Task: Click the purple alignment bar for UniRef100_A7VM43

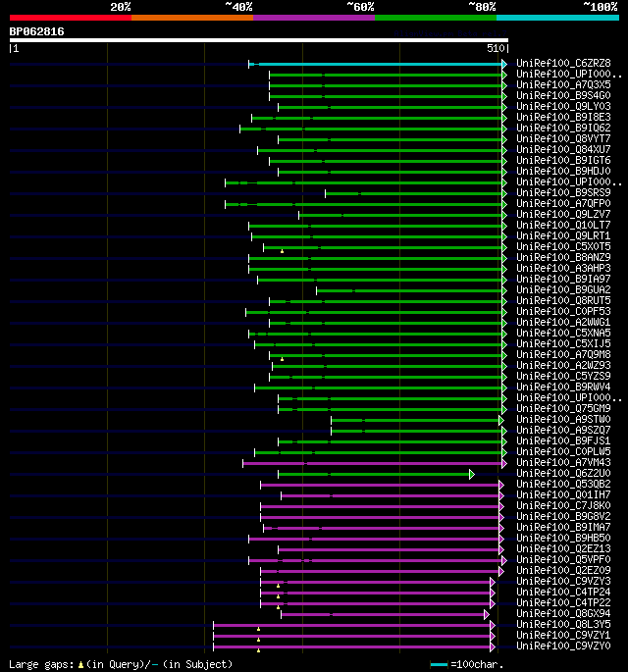Action: pyautogui.click(x=373, y=463)
